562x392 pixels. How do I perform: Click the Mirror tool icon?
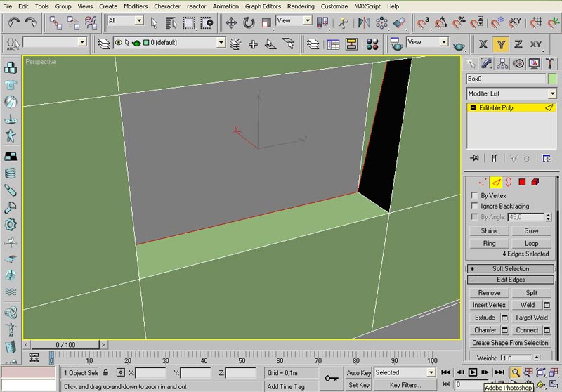pos(364,23)
